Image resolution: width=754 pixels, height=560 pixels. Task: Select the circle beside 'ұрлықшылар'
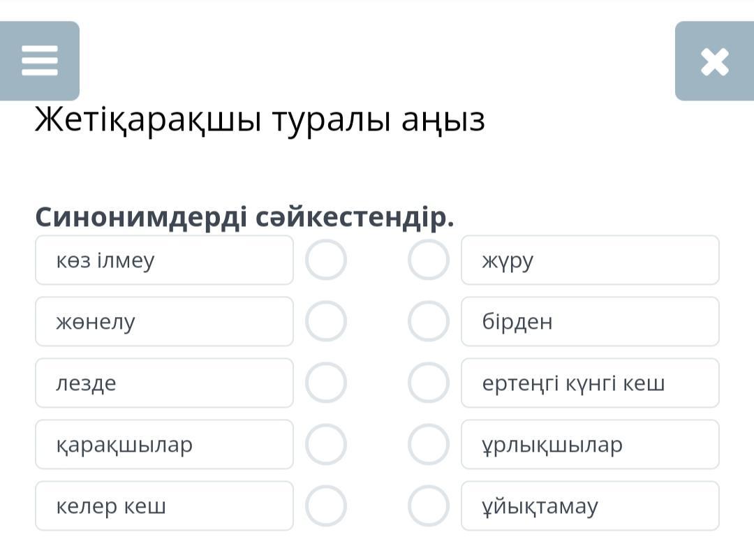pyautogui.click(x=428, y=445)
